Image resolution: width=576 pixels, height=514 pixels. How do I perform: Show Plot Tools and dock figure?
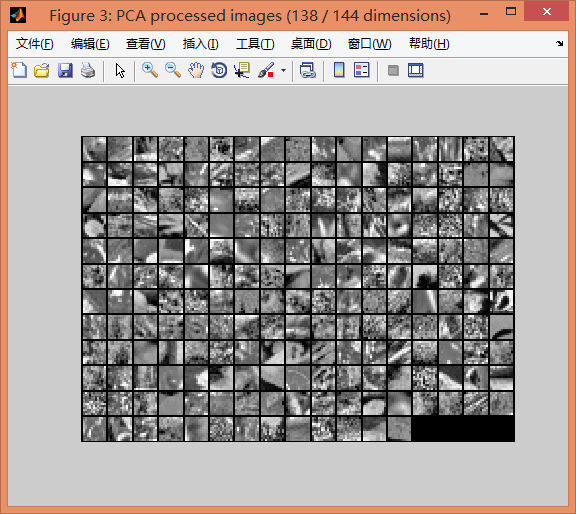415,70
